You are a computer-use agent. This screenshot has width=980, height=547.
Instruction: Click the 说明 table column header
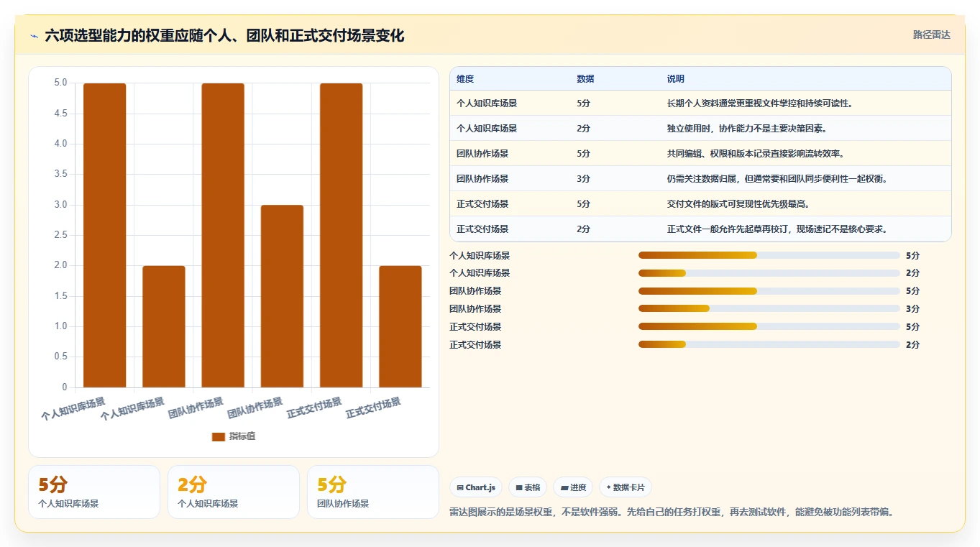tap(676, 79)
